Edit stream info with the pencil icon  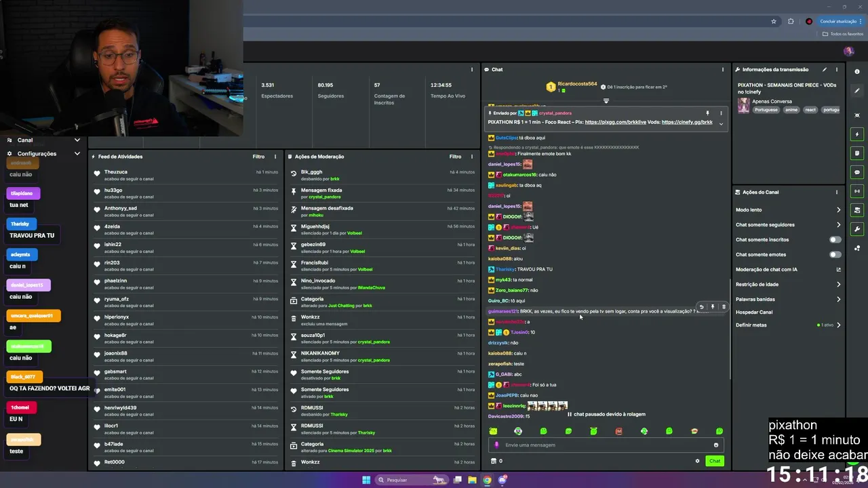825,69
